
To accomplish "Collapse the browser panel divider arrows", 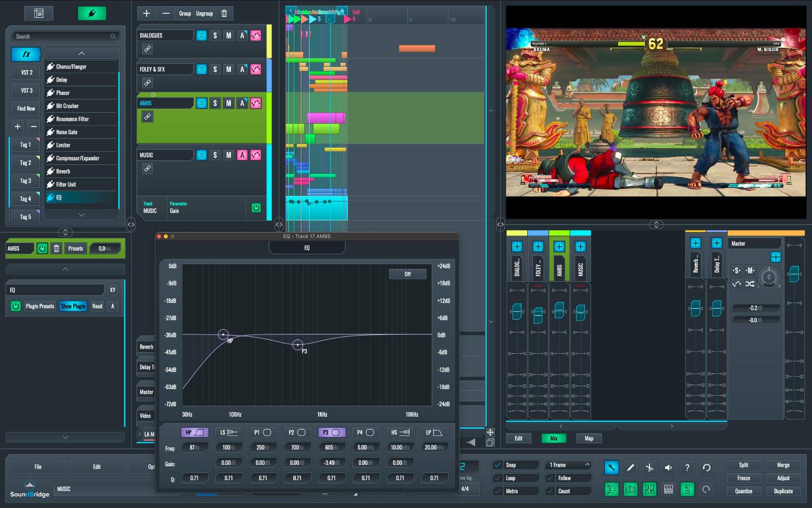I will pos(131,224).
